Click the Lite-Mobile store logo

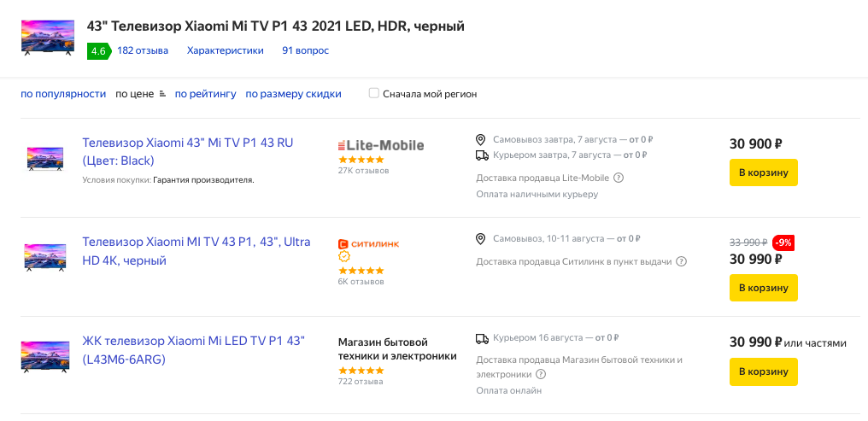381,145
